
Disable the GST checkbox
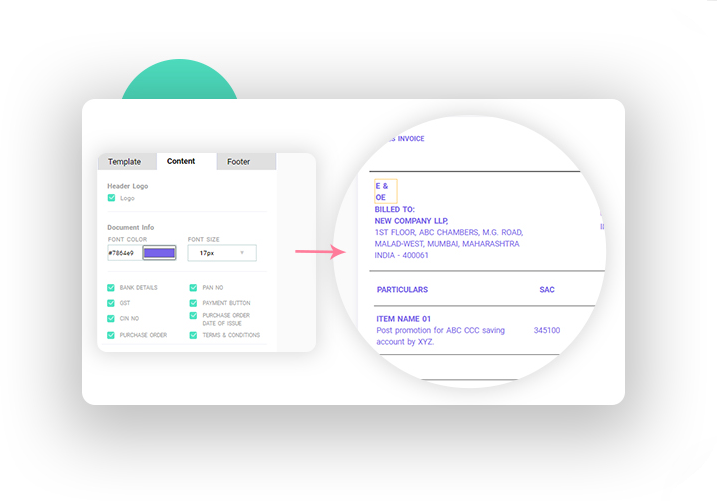click(111, 302)
